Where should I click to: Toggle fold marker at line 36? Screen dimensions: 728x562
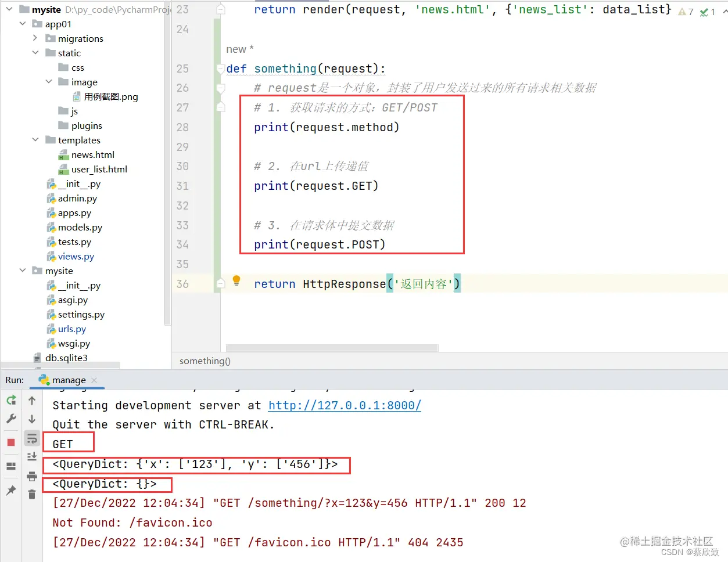[x=221, y=284]
